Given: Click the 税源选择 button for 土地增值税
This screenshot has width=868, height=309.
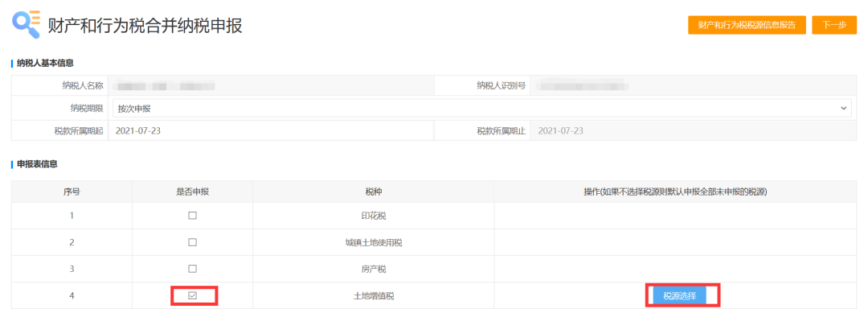Looking at the screenshot, I should pyautogui.click(x=679, y=295).
